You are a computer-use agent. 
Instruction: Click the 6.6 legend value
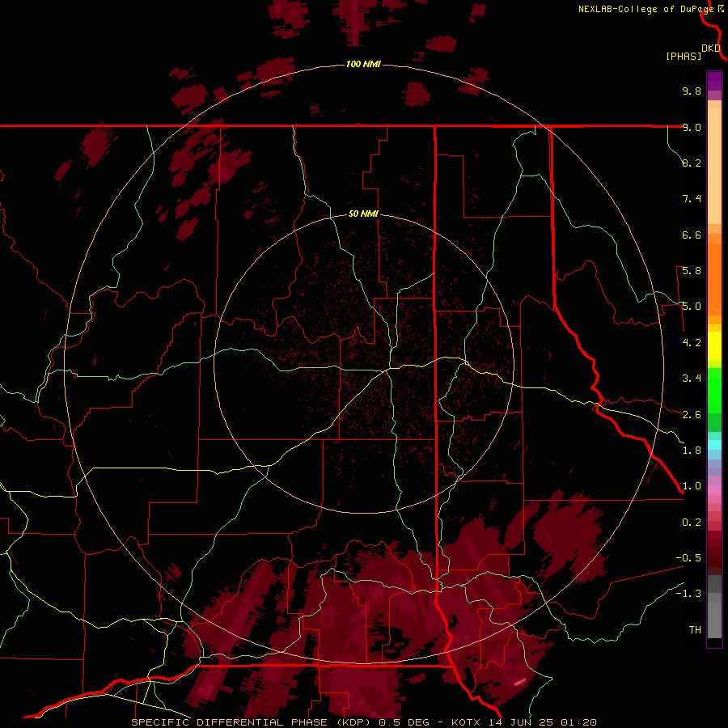pyautogui.click(x=692, y=235)
